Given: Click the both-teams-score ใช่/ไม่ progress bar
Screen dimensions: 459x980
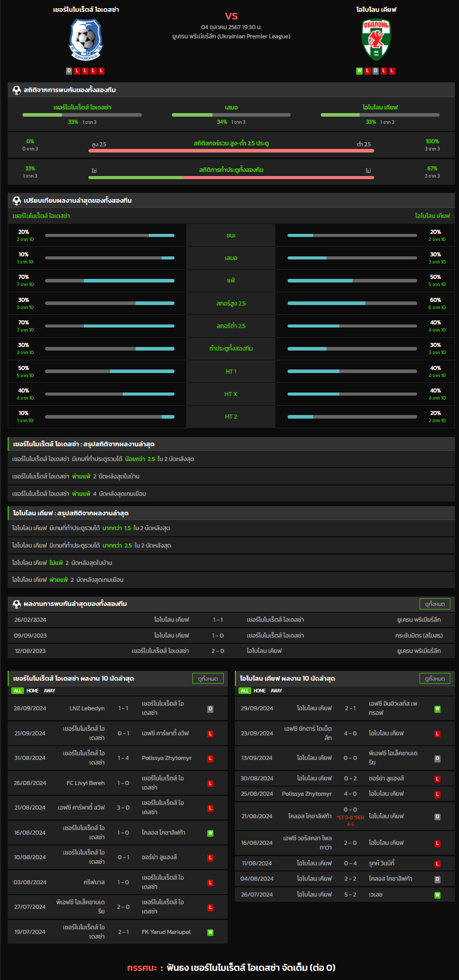Looking at the screenshot, I should click(x=231, y=178).
